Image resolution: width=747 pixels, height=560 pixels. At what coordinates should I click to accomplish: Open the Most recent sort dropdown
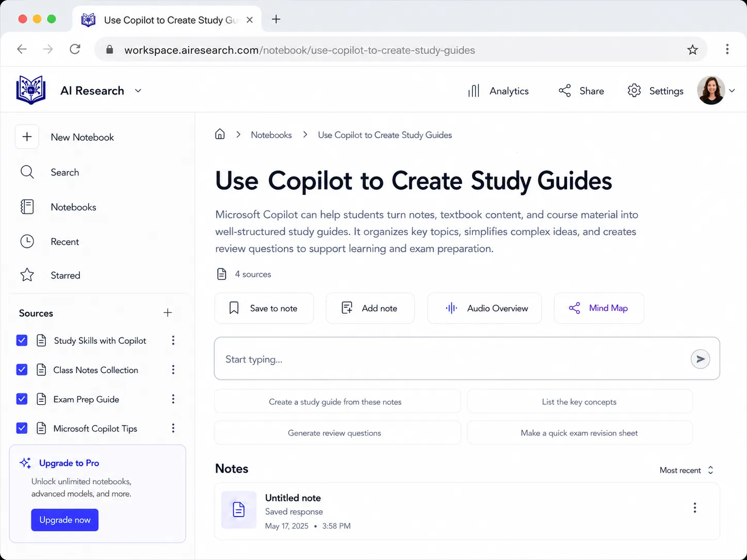tap(687, 470)
